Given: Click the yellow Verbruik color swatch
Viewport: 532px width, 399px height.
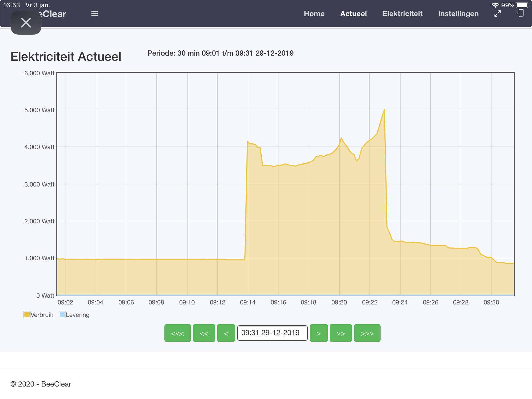Looking at the screenshot, I should 27,315.
